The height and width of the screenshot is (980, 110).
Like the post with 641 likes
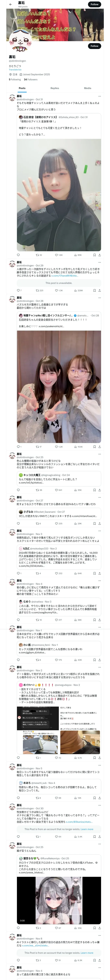(58, 490)
